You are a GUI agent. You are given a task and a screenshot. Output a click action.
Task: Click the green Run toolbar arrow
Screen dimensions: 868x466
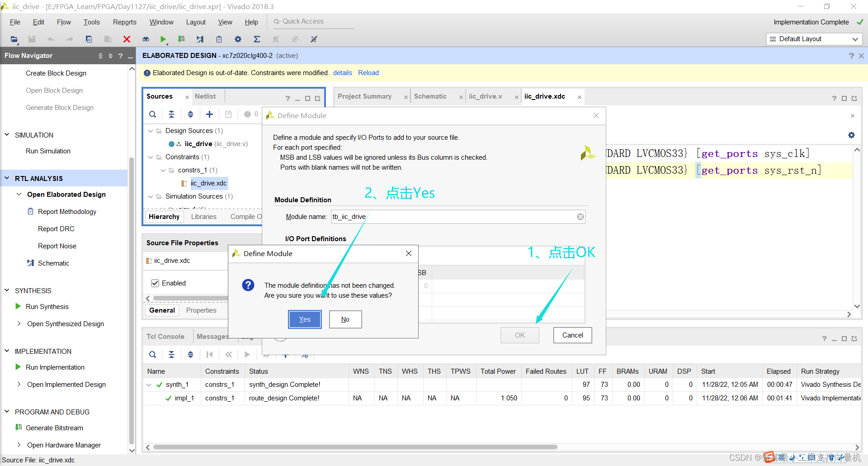coord(163,39)
